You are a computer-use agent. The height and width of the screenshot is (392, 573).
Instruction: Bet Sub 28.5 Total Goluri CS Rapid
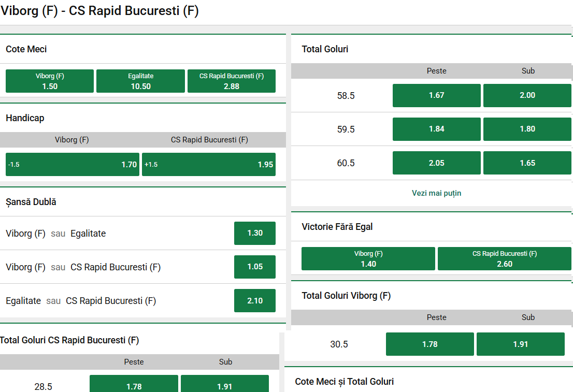[224, 383]
